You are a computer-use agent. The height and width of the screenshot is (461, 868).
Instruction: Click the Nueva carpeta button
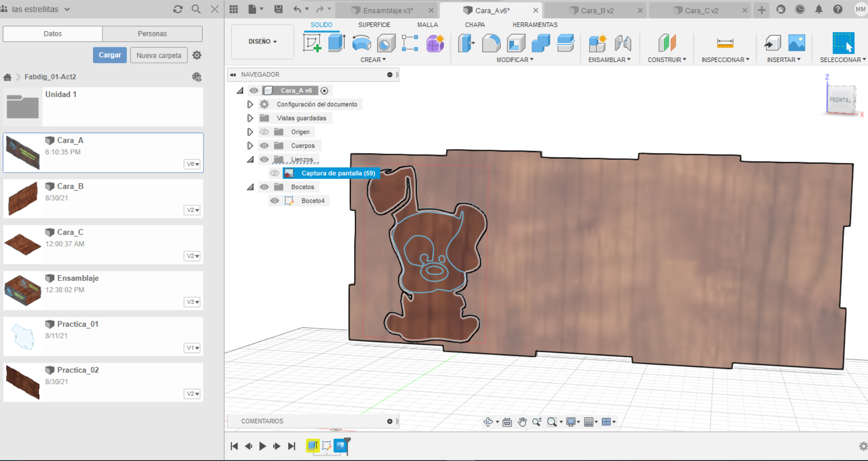click(159, 55)
